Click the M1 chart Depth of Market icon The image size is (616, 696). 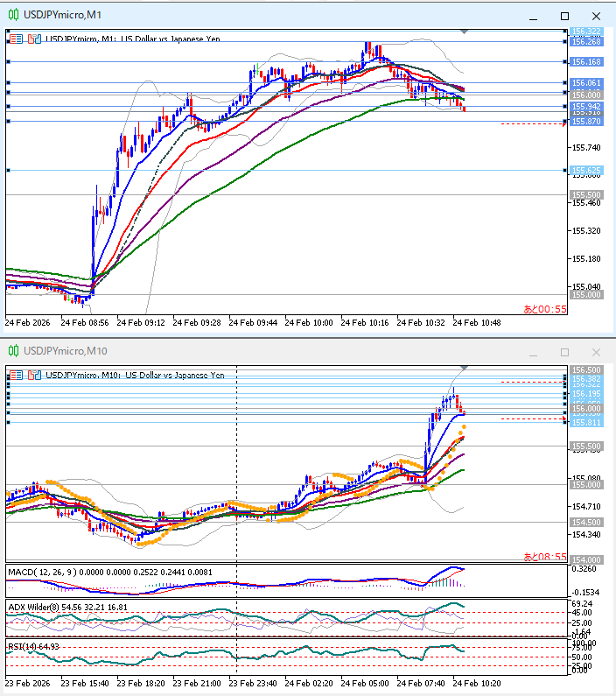coord(17,39)
